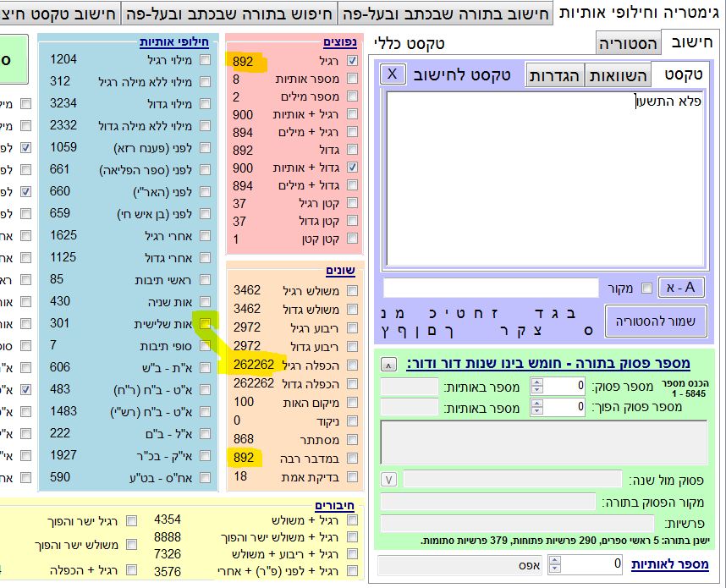Open the השוואות tab

pyautogui.click(x=618, y=75)
